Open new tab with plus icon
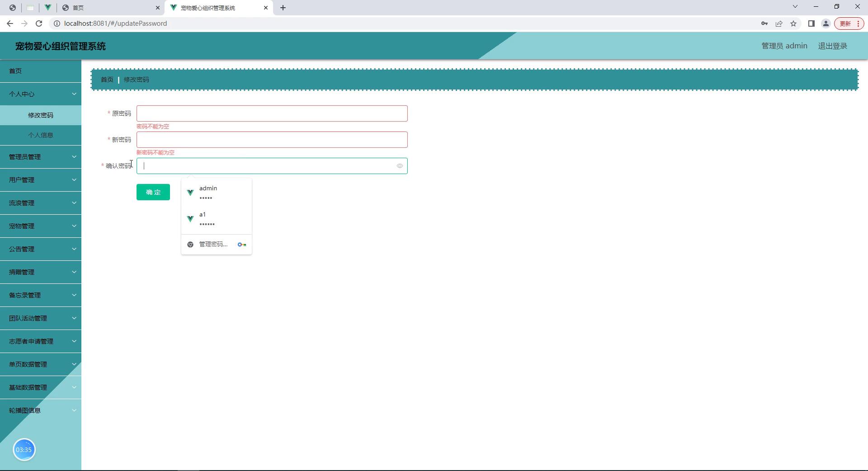 tap(283, 8)
